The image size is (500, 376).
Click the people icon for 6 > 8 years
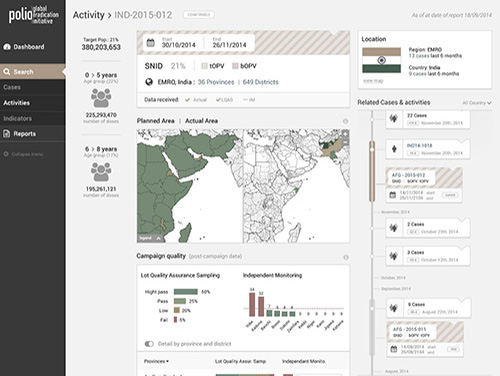click(x=101, y=172)
